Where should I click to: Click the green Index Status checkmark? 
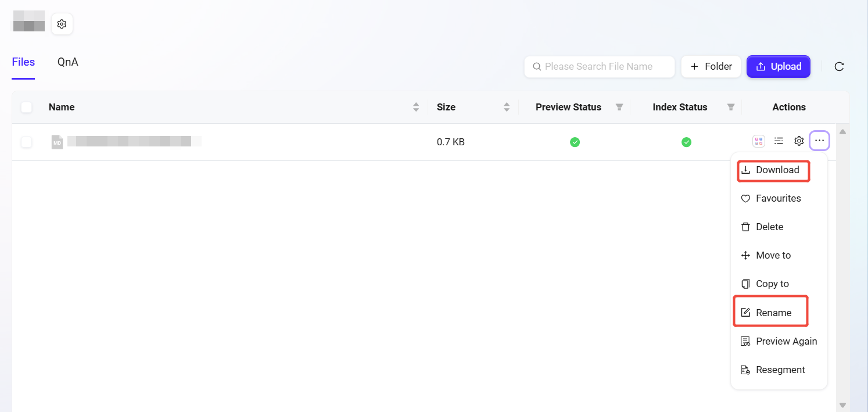pyautogui.click(x=686, y=142)
